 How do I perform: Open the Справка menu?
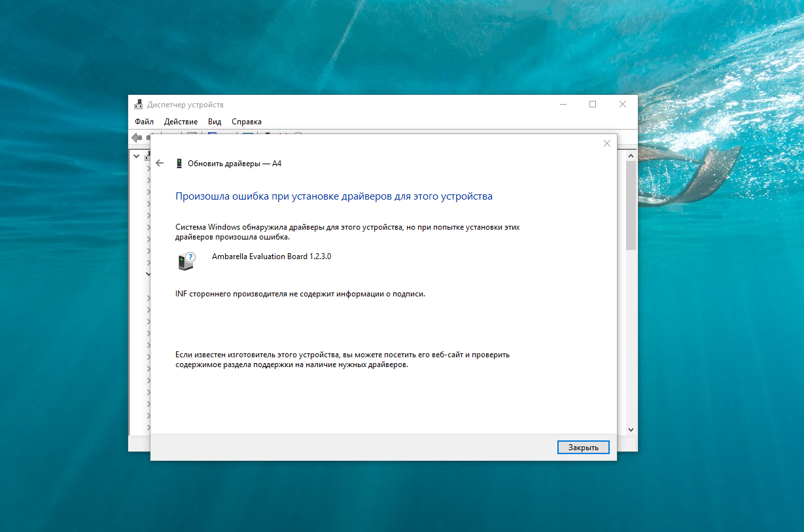click(246, 122)
